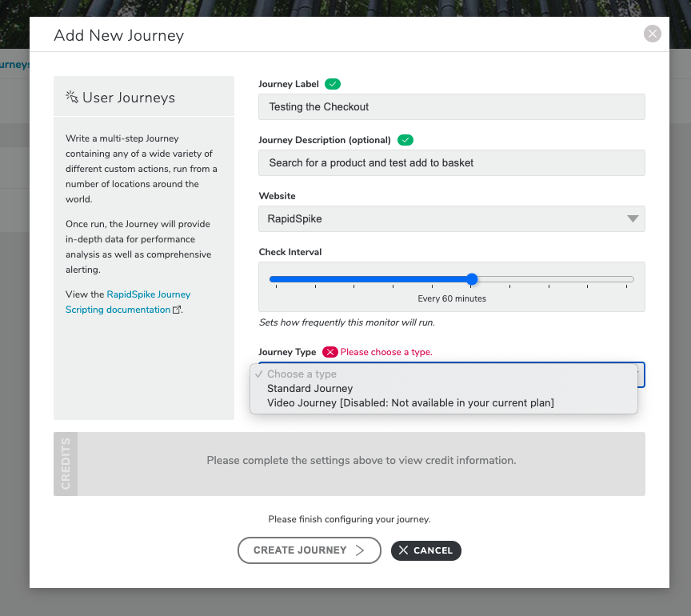Click the external link icon after documentation link
The width and height of the screenshot is (691, 616).
[x=177, y=310]
